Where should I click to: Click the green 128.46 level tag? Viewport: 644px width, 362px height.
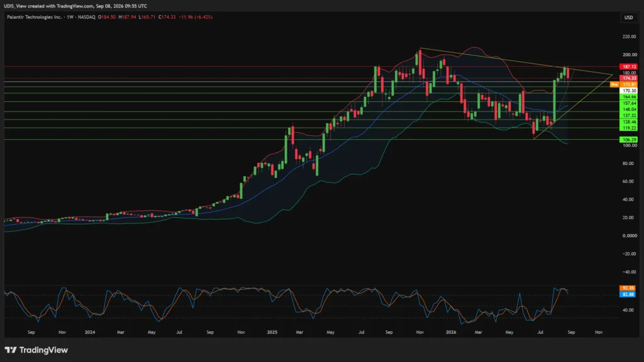click(628, 122)
